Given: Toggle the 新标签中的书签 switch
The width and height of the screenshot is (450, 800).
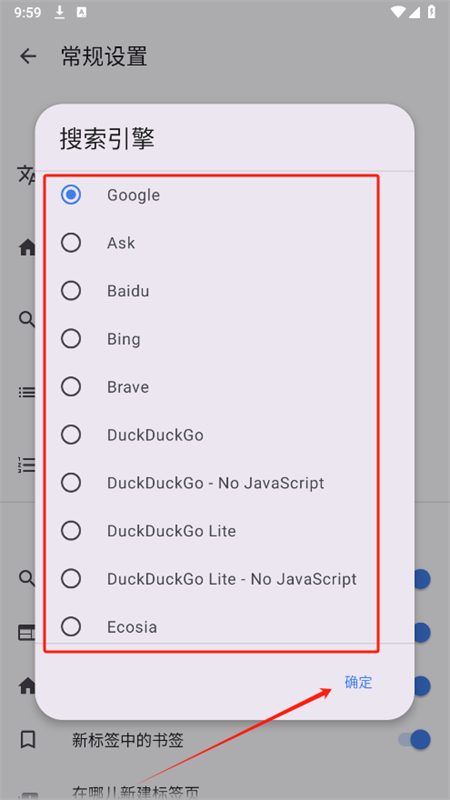Looking at the screenshot, I should point(414,739).
